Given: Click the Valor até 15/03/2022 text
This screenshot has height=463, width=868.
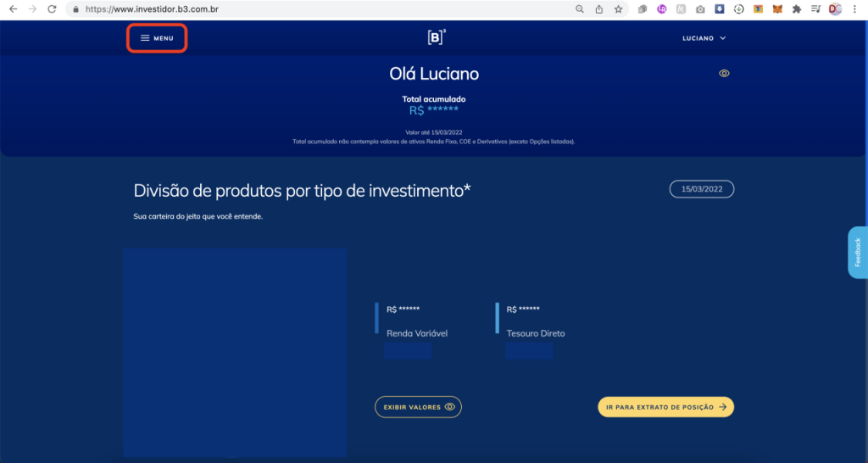Looking at the screenshot, I should [x=434, y=133].
